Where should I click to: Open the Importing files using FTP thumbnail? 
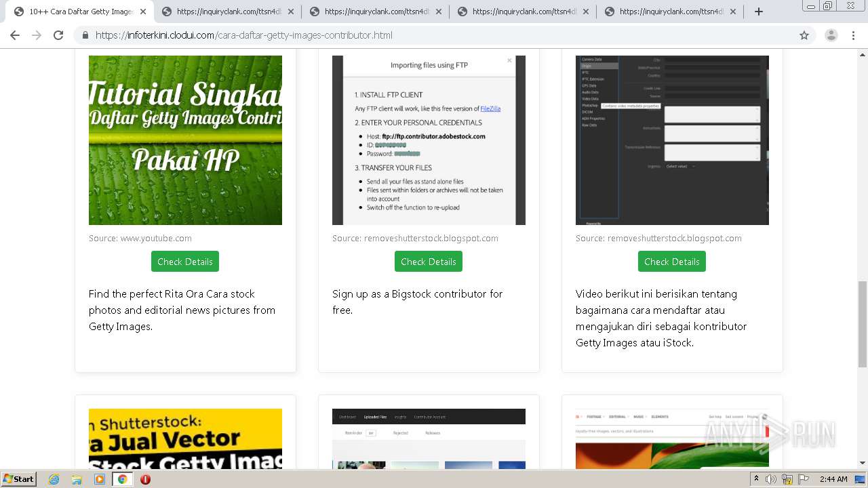point(429,140)
